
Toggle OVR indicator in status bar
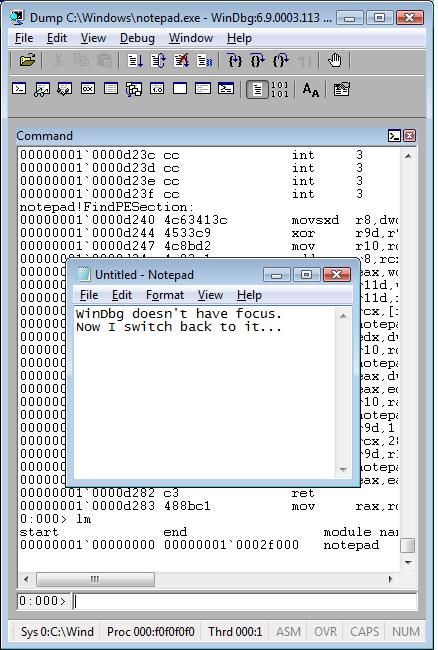(x=325, y=631)
